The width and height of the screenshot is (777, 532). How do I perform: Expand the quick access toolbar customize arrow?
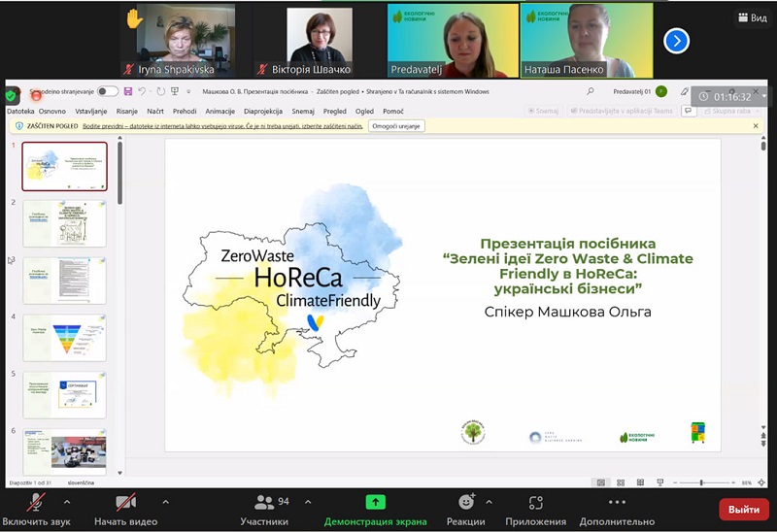(x=188, y=91)
